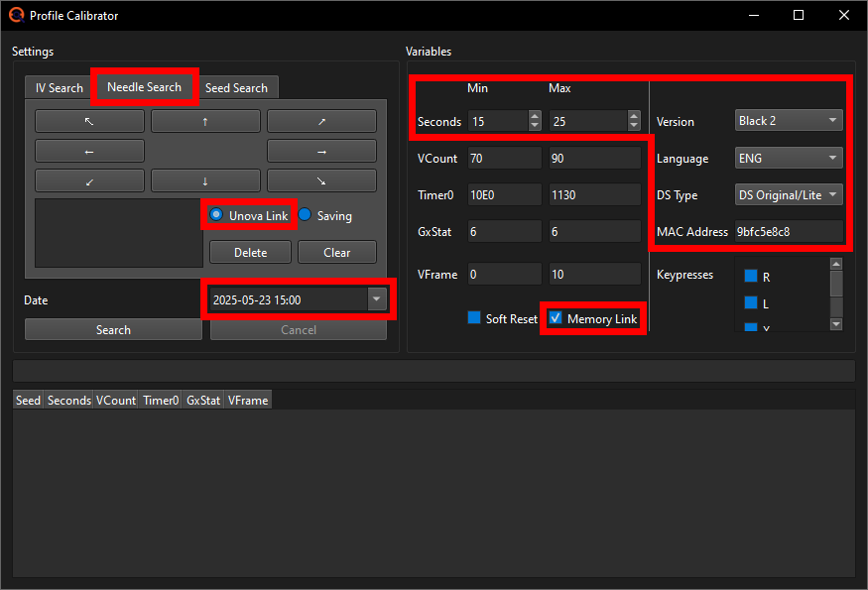The width and height of the screenshot is (868, 590).
Task: Select the Saving radio button
Action: click(x=305, y=215)
